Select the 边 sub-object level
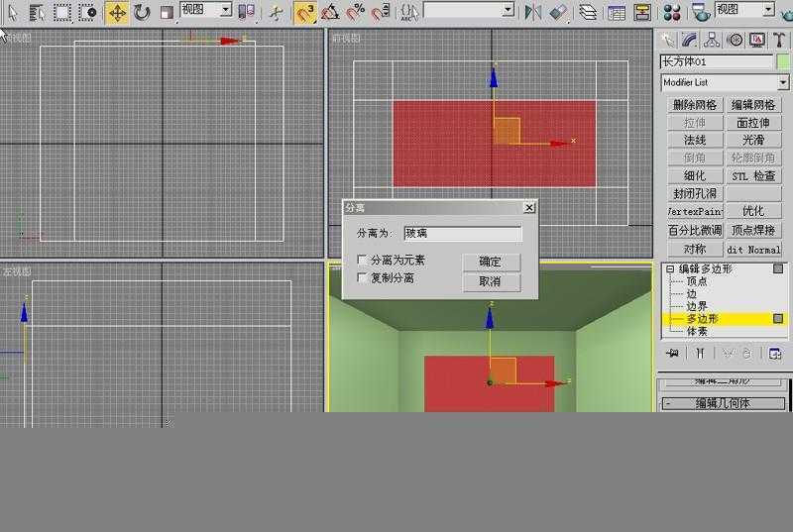 click(x=691, y=294)
